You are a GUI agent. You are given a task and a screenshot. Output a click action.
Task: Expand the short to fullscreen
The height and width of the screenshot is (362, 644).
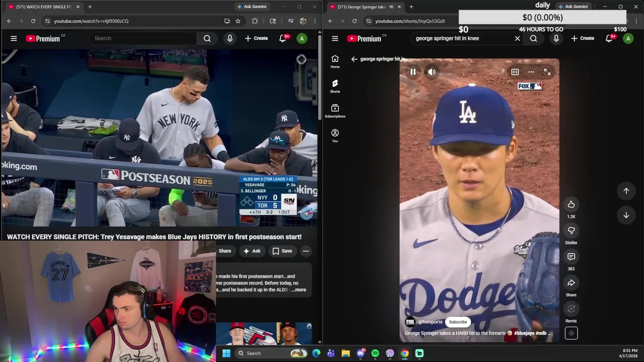547,72
